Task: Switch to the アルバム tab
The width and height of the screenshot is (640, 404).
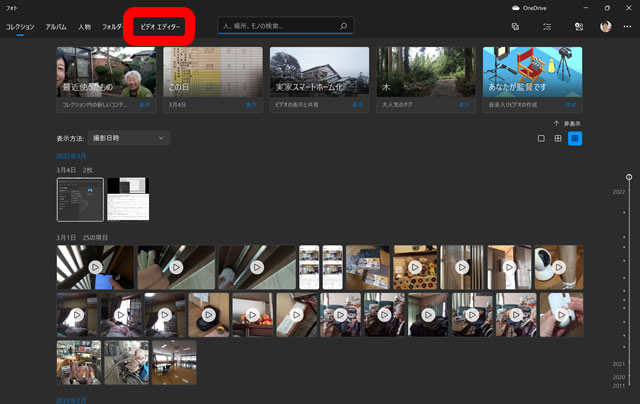Action: point(56,27)
